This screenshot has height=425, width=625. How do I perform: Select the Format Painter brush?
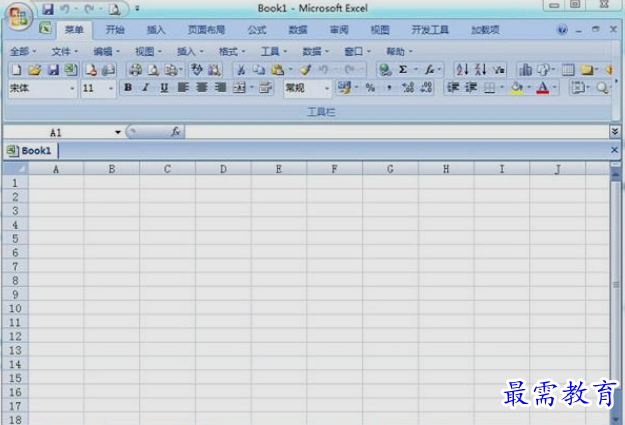point(306,70)
